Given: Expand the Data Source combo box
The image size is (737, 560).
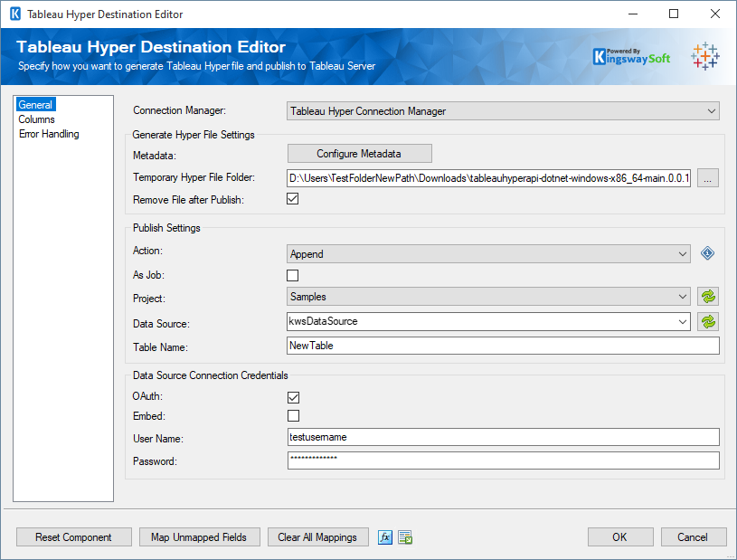Looking at the screenshot, I should tap(683, 321).
